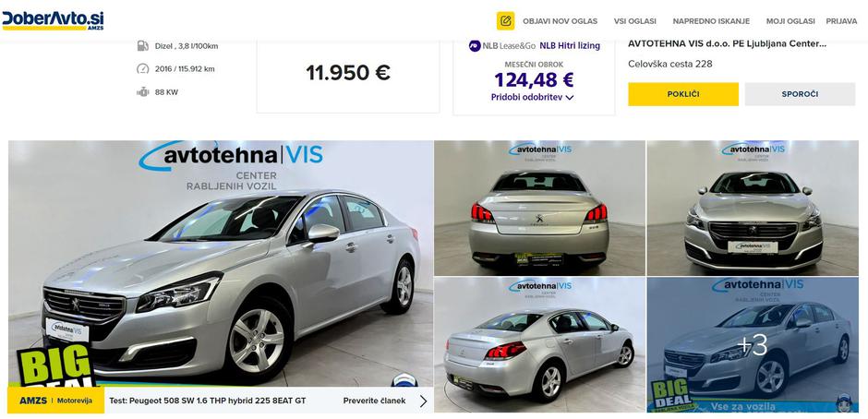Click the speedometer mileage icon
868x419 pixels.
(x=143, y=68)
